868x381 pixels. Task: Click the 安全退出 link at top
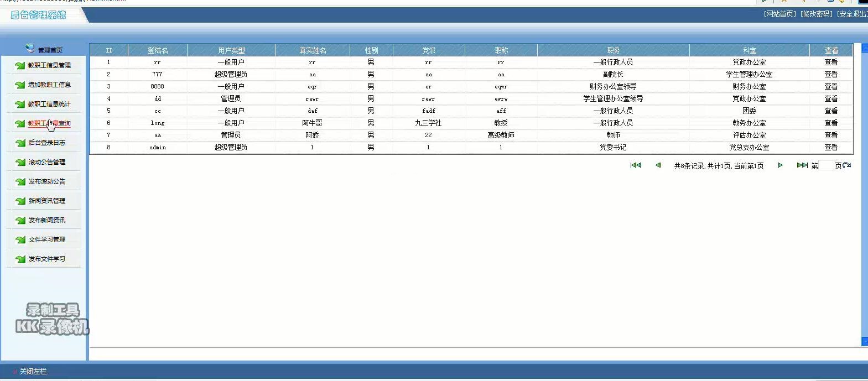852,14
